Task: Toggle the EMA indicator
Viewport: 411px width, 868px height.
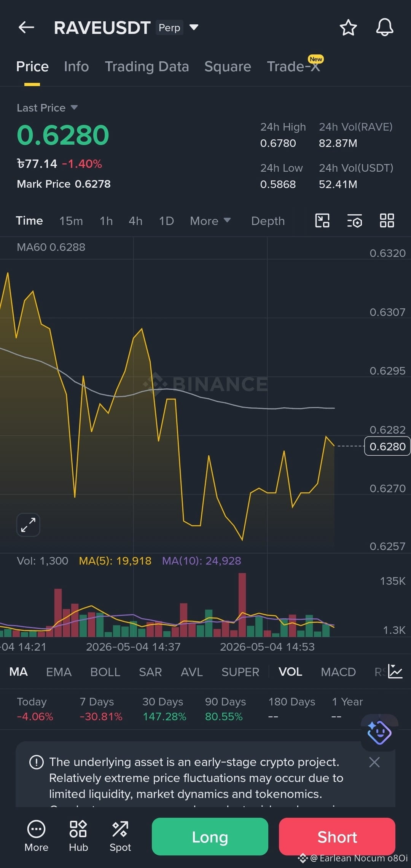Action: [x=59, y=672]
